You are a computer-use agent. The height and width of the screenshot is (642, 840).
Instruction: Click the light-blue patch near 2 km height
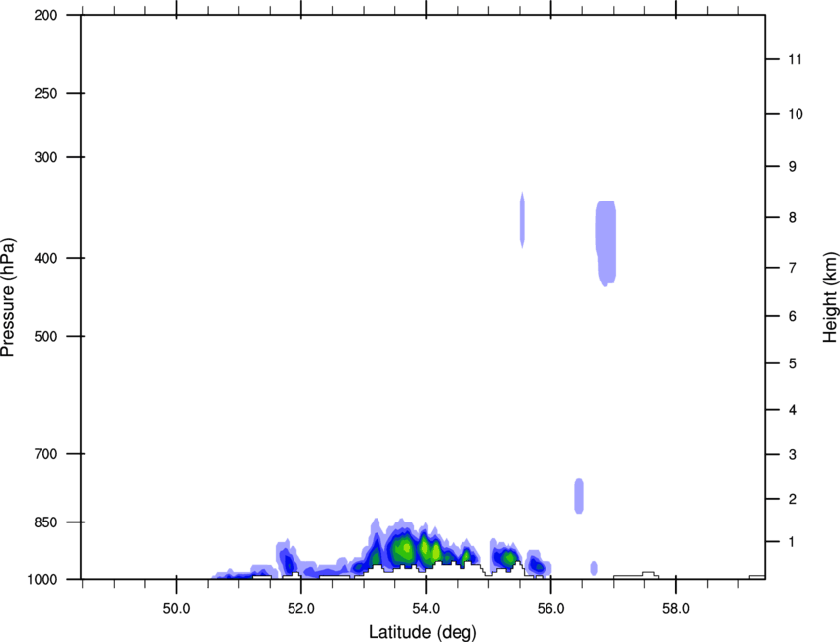click(x=579, y=496)
